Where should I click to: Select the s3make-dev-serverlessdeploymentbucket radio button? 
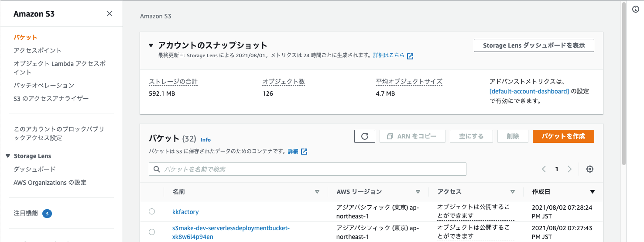152,232
